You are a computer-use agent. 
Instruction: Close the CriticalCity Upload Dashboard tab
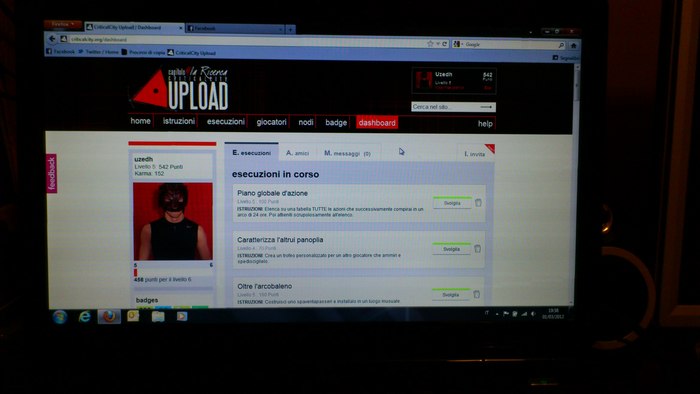click(181, 28)
